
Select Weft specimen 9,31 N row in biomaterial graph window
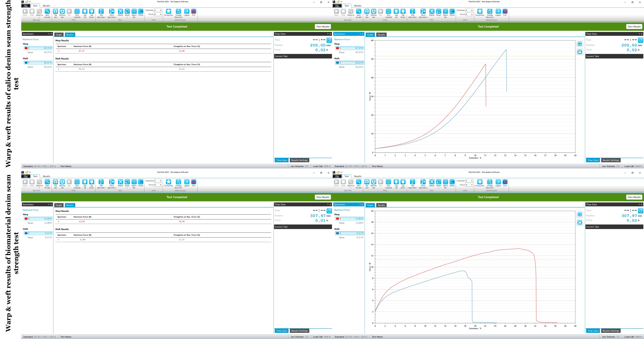[x=349, y=233]
